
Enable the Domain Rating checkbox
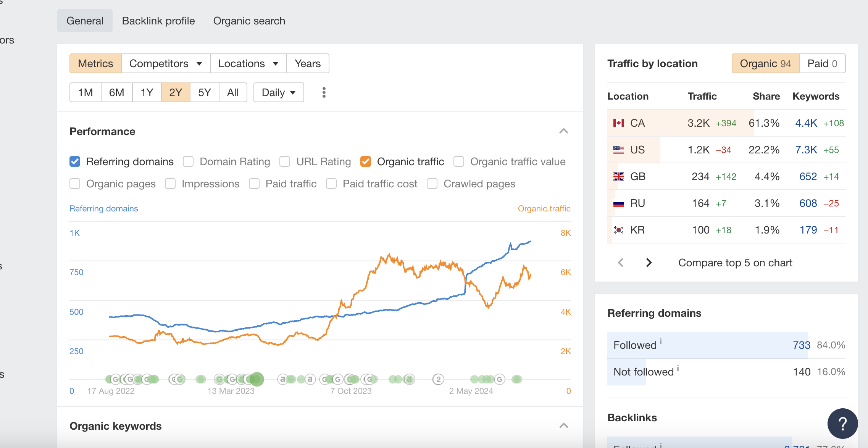[x=188, y=162]
